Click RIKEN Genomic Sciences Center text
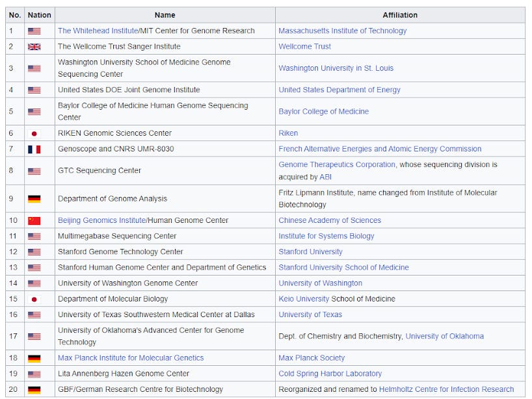The height and width of the screenshot is (399, 532). coord(114,133)
